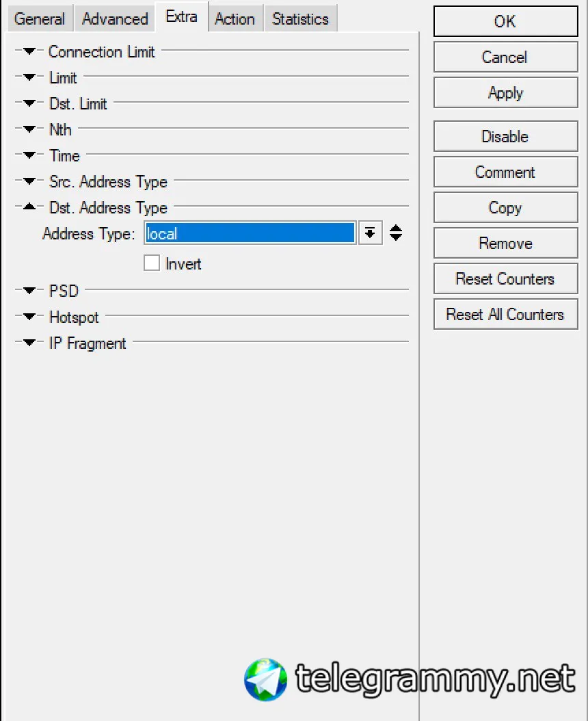The image size is (588, 721).
Task: Expand the Dst. Limit section arrow
Action: (x=29, y=103)
